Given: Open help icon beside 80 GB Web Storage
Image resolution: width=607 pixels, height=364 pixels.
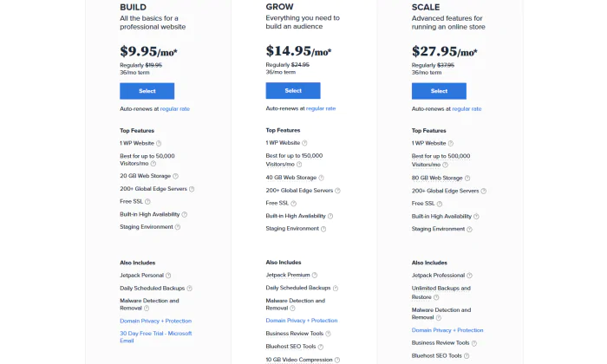Looking at the screenshot, I should [x=467, y=179].
